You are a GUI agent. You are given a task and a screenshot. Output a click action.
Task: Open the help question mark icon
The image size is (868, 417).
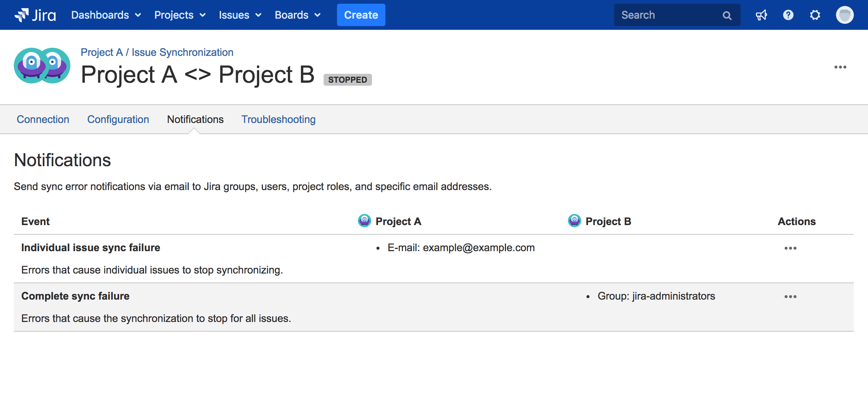pyautogui.click(x=788, y=15)
